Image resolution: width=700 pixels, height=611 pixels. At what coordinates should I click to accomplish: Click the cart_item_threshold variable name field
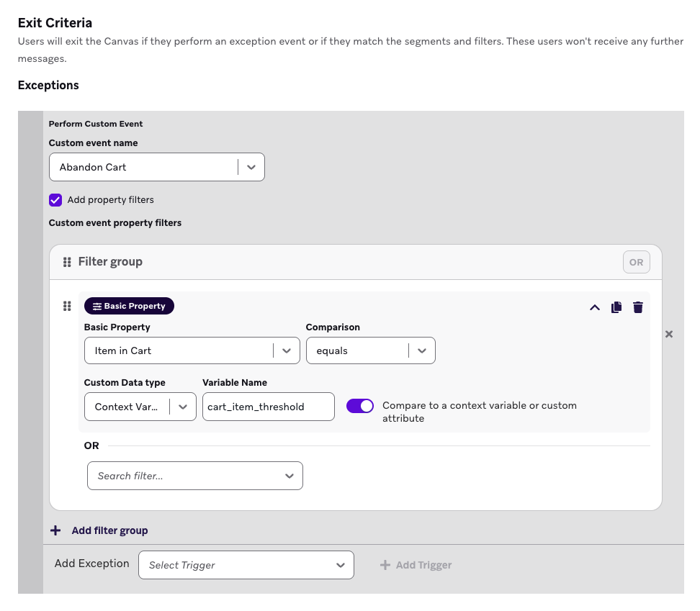(x=268, y=407)
